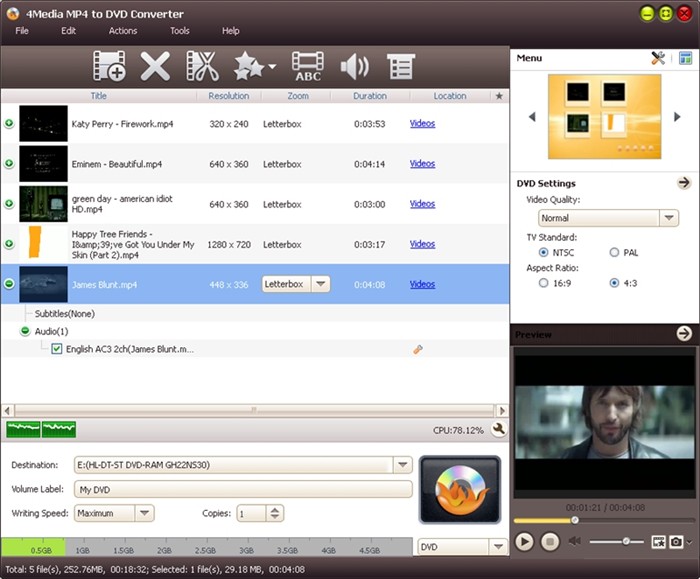The height and width of the screenshot is (579, 700).
Task: Open Videos link for Happy Tree Friends
Action: tap(422, 244)
